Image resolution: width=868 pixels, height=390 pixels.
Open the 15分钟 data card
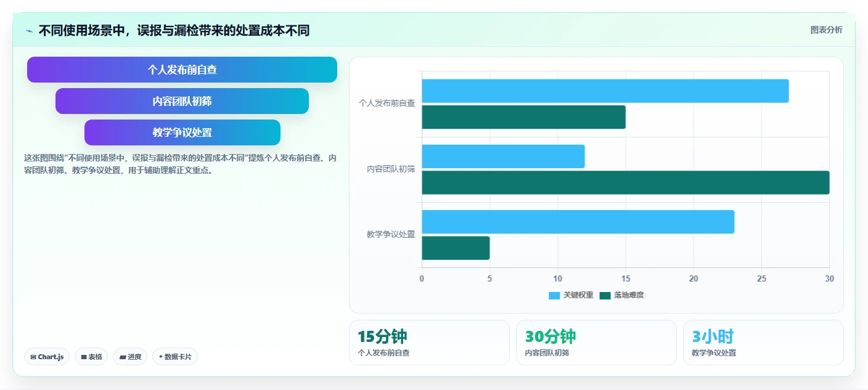[x=429, y=343]
